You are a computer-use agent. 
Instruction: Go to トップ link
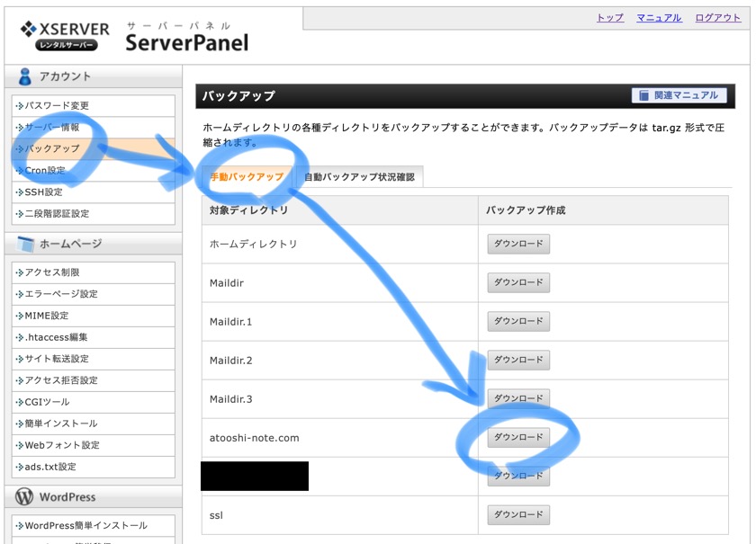tap(609, 18)
